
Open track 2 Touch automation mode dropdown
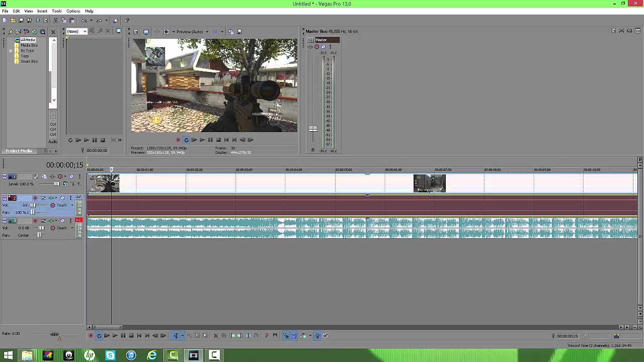(72, 205)
